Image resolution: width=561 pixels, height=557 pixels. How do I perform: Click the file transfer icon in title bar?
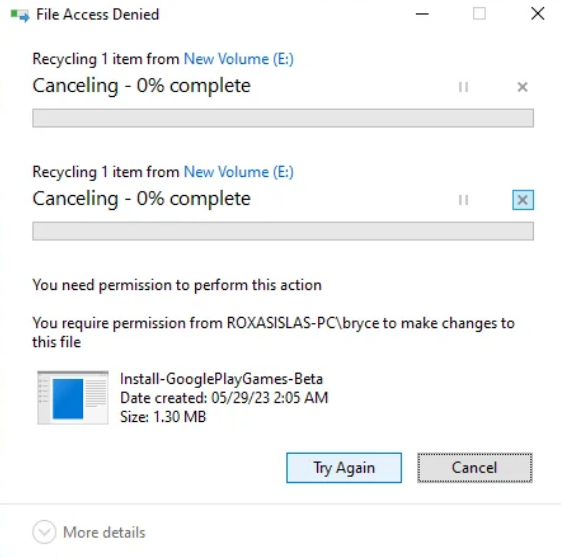coord(20,15)
